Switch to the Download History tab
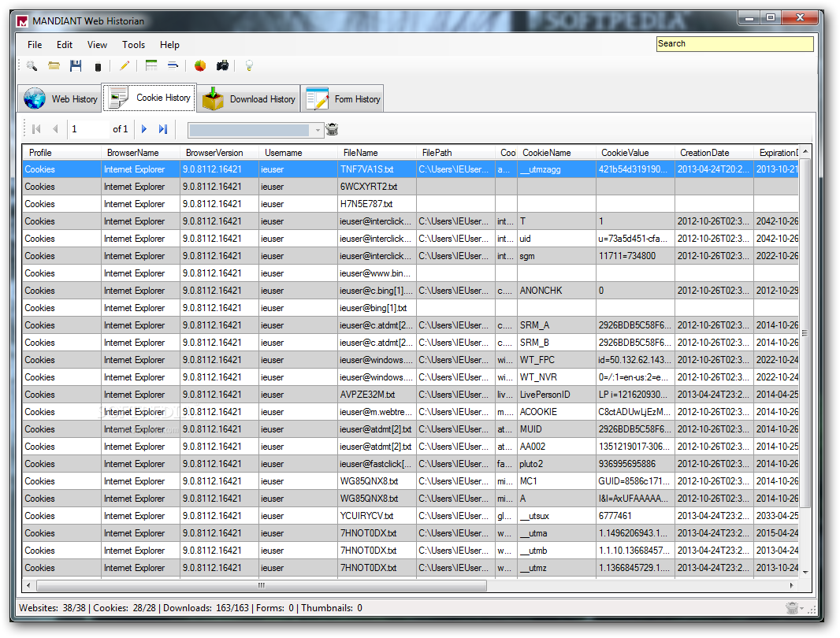Image resolution: width=840 pixels, height=638 pixels. click(x=248, y=99)
